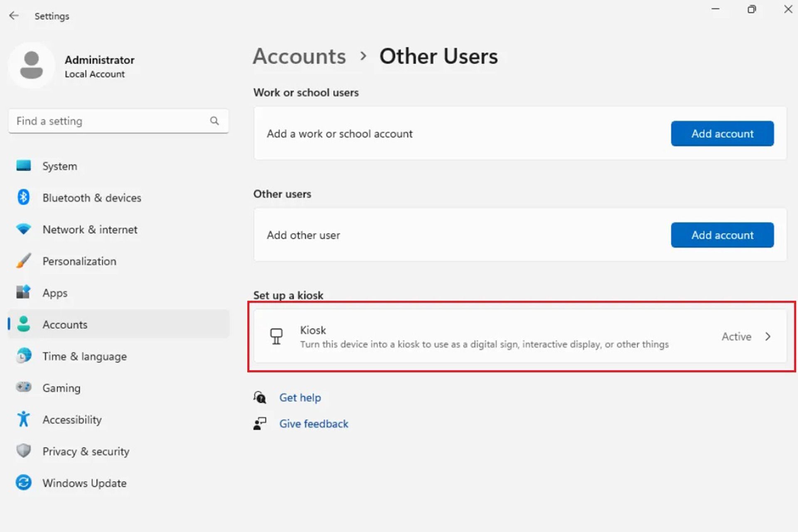Viewport: 798px width, 532px height.
Task: Go to Accounts breadcrumb
Action: point(299,56)
